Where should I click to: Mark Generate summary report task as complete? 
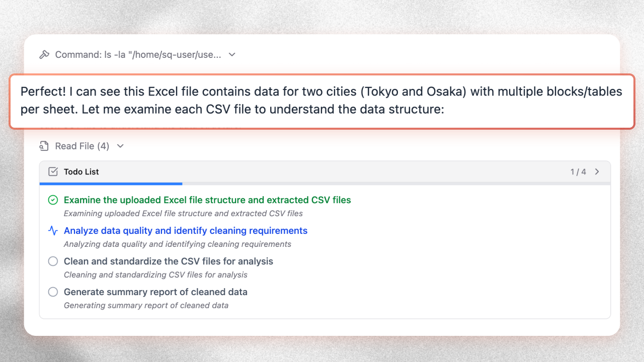53,292
